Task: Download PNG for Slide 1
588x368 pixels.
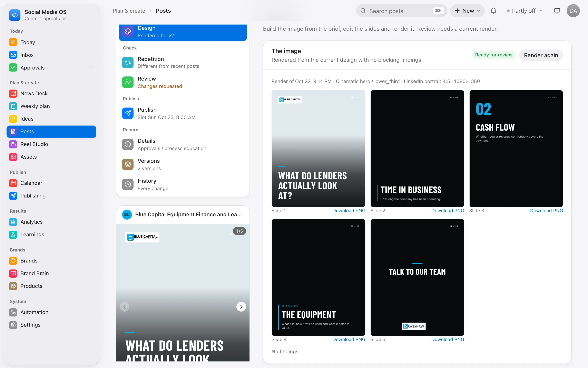Action: [x=349, y=211]
